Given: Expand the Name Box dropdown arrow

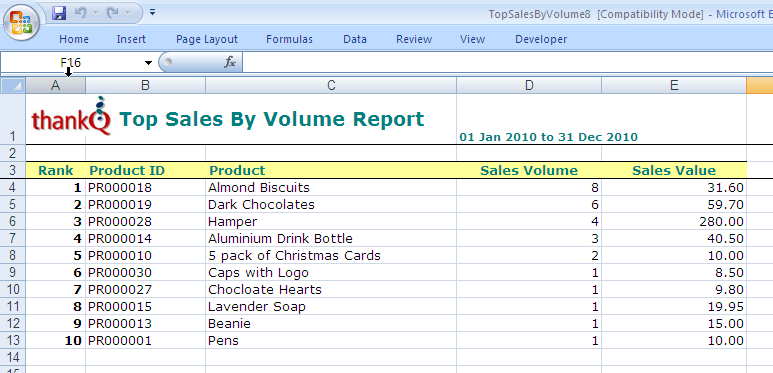Looking at the screenshot, I should (x=148, y=63).
